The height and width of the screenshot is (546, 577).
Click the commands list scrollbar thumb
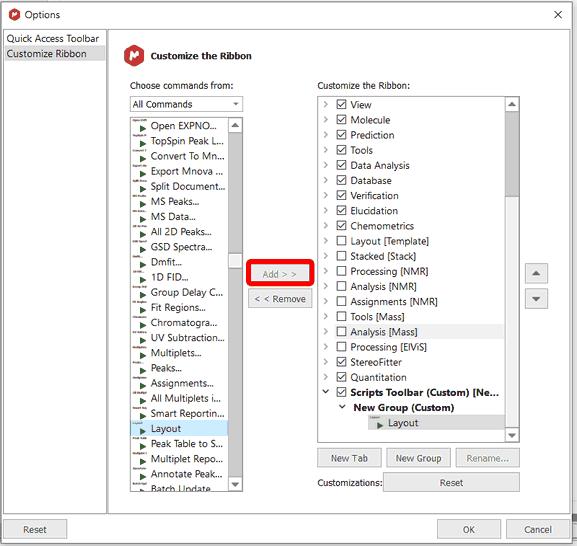point(235,261)
